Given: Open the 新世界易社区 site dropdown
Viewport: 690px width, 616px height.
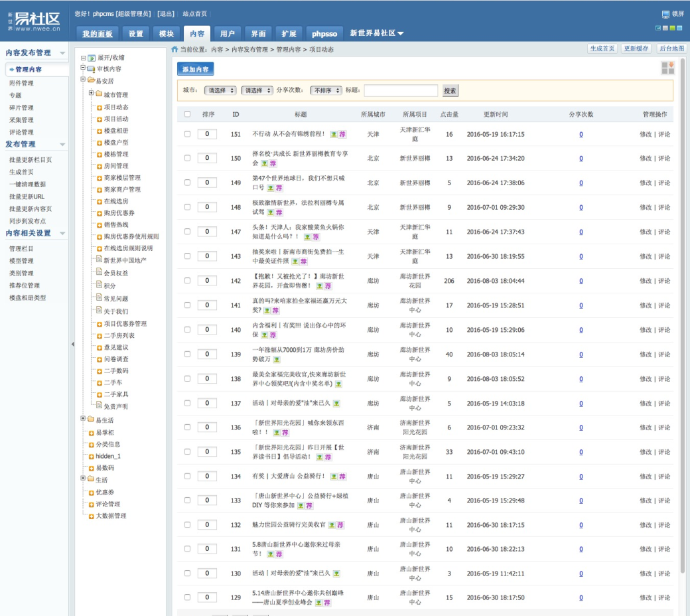Looking at the screenshot, I should point(377,33).
